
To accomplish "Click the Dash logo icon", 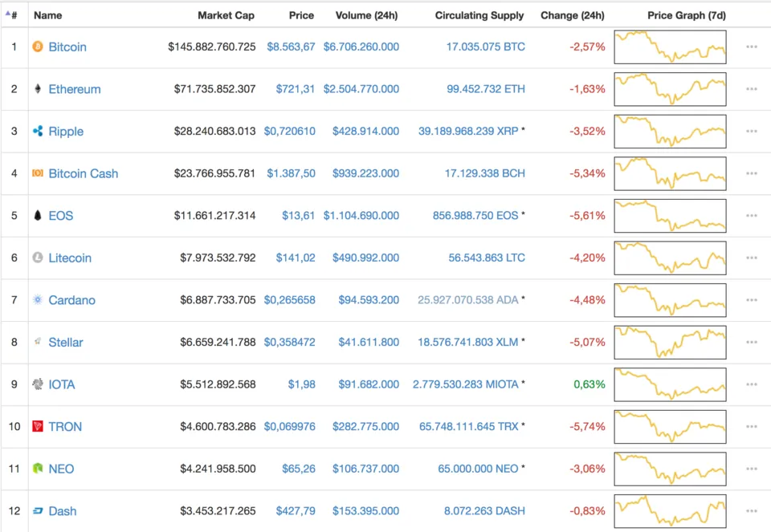I will click(38, 511).
